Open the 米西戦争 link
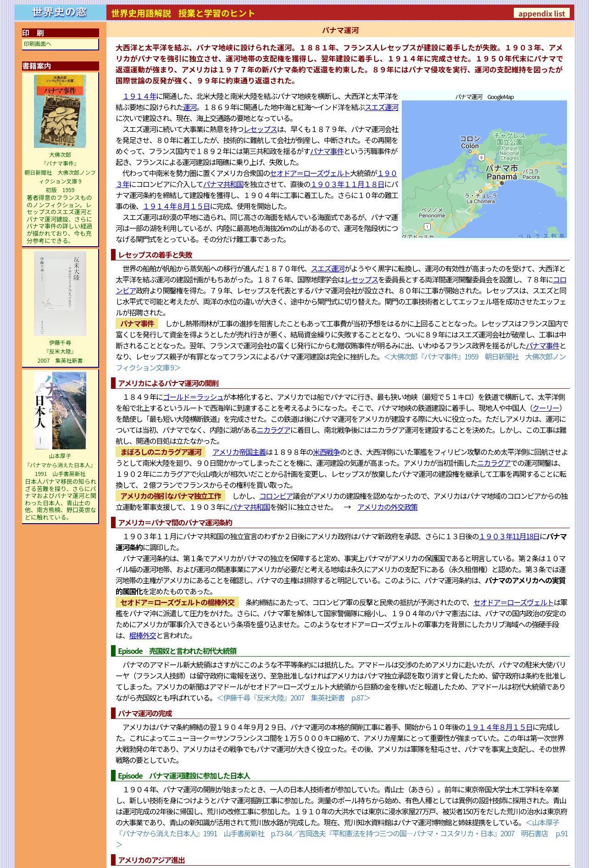This screenshot has height=868, width=589. [x=326, y=452]
